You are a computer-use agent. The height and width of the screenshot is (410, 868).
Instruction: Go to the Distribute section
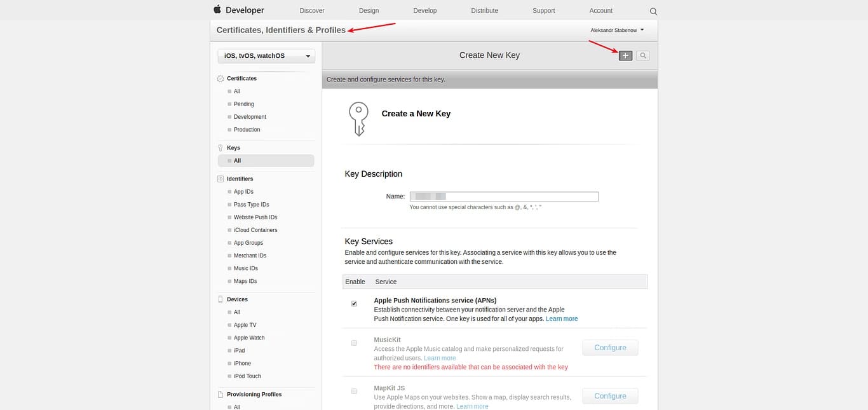tap(484, 10)
